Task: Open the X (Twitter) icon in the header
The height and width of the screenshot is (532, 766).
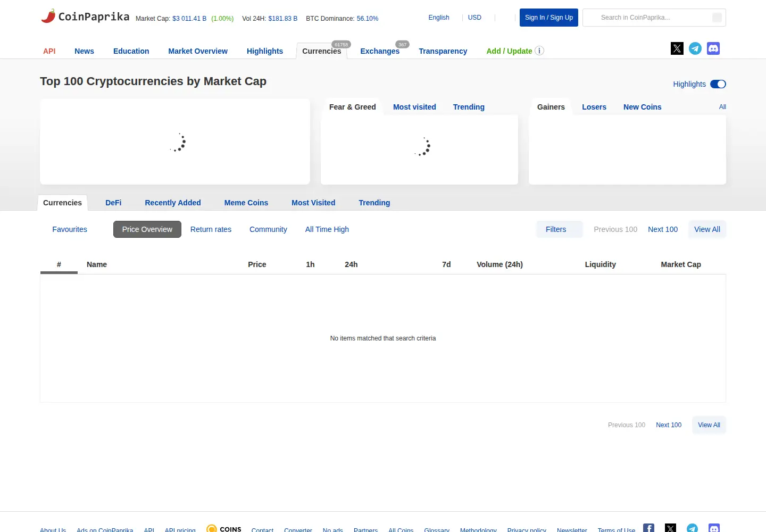Action: click(x=677, y=48)
